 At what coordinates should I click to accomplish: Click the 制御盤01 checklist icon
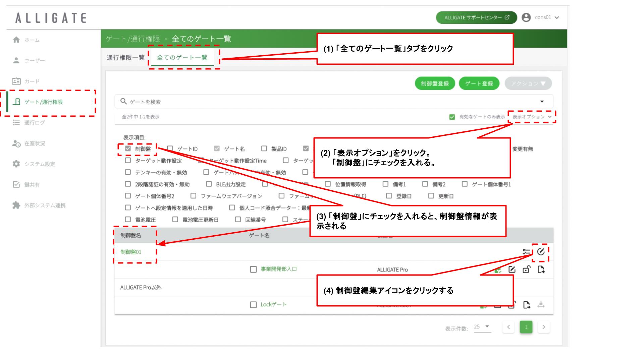point(526,252)
